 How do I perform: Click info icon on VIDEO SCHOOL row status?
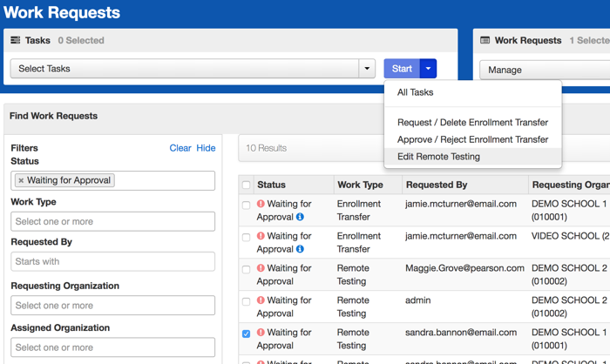click(x=300, y=249)
